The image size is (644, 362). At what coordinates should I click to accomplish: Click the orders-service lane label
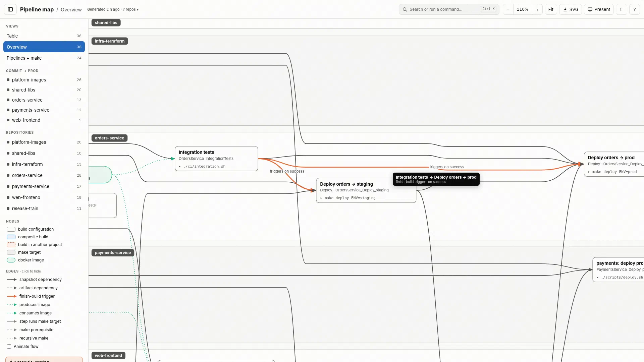[109, 138]
